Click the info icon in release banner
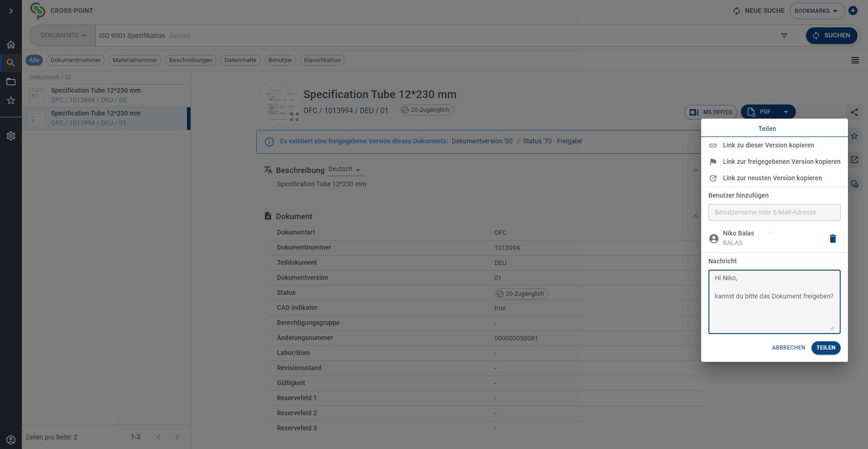Screen dimensions: 868x449 click(x=269, y=142)
